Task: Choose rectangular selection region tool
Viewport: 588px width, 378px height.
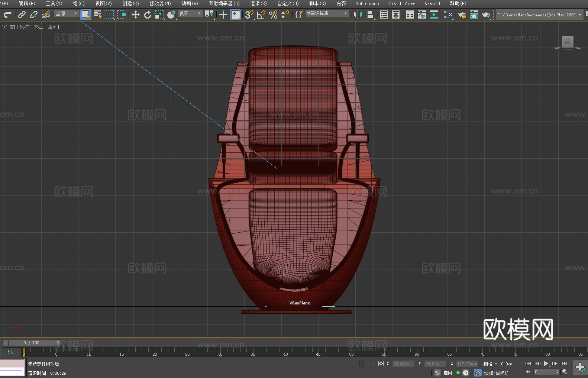Action: point(110,14)
